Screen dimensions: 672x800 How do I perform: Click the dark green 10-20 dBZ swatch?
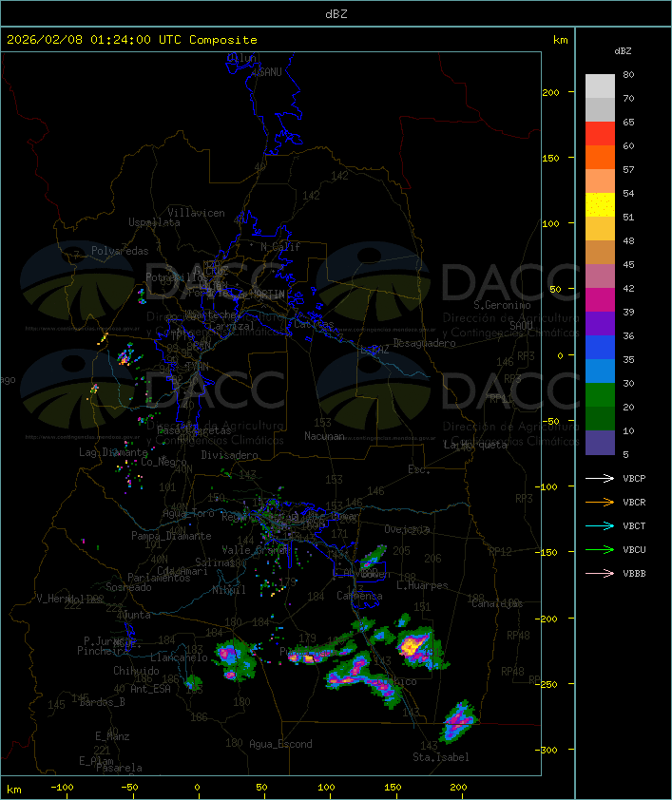600,418
